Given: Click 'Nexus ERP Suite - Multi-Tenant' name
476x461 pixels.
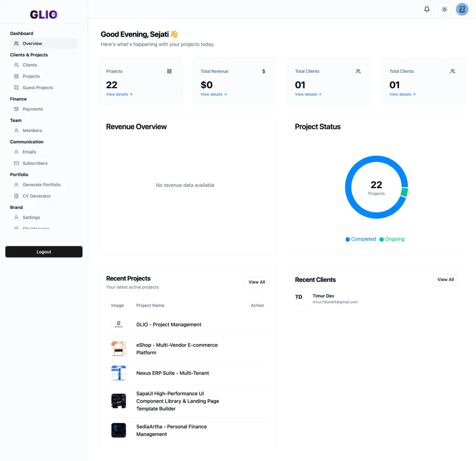Looking at the screenshot, I should 173,373.
